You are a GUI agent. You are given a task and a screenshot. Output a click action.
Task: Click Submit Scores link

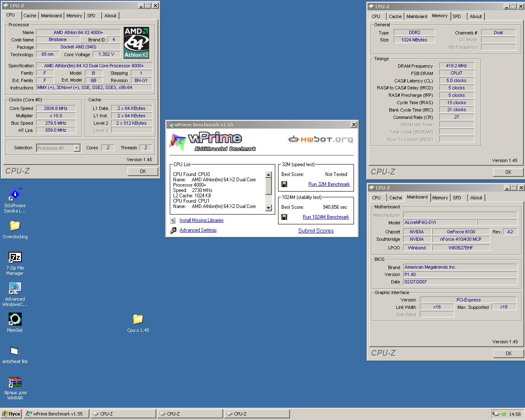pos(316,231)
